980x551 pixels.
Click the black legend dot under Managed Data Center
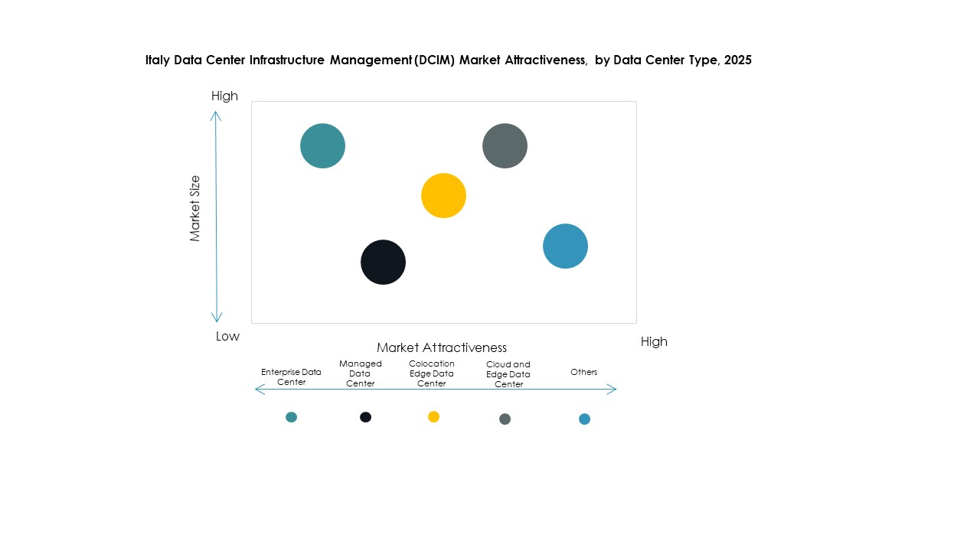[x=366, y=416]
